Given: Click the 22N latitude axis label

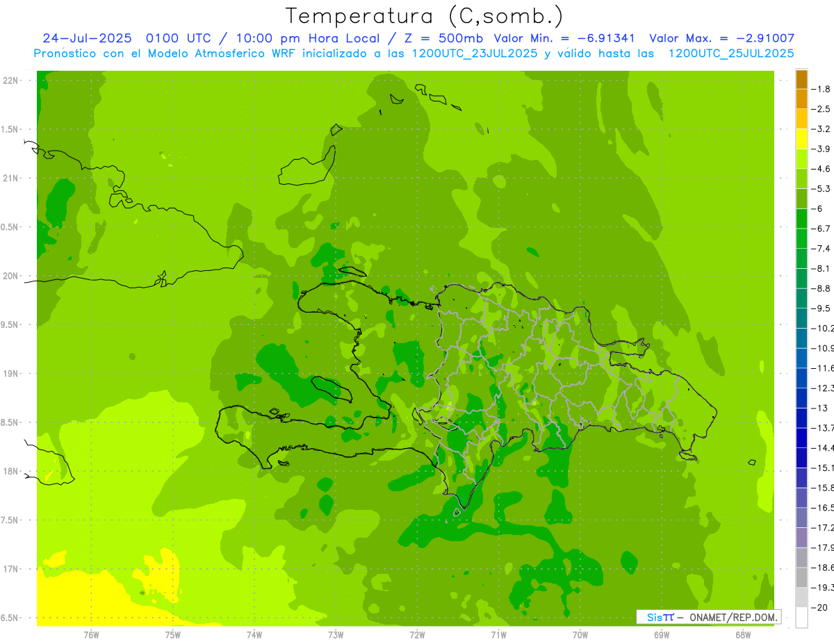Looking at the screenshot, I should click(x=10, y=81).
